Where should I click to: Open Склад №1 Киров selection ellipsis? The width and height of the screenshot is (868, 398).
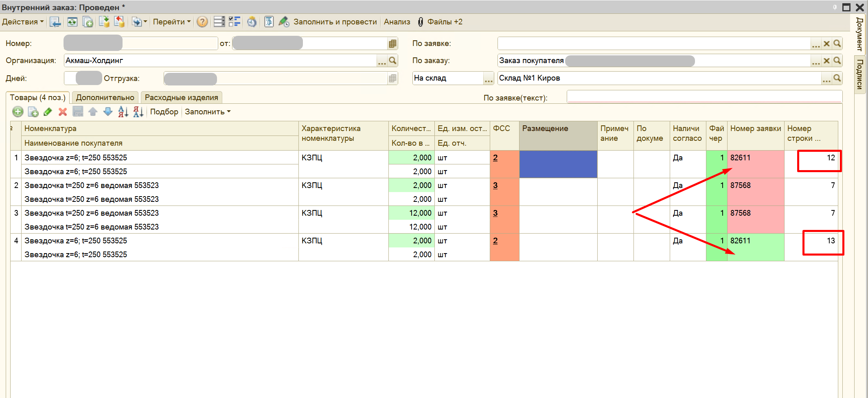point(826,78)
